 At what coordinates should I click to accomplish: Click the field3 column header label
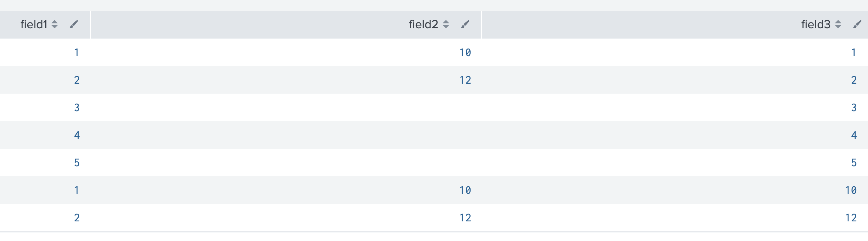815,24
